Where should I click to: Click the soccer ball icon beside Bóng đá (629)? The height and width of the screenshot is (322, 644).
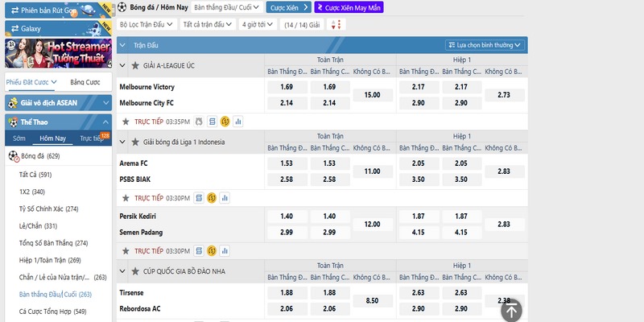point(13,156)
